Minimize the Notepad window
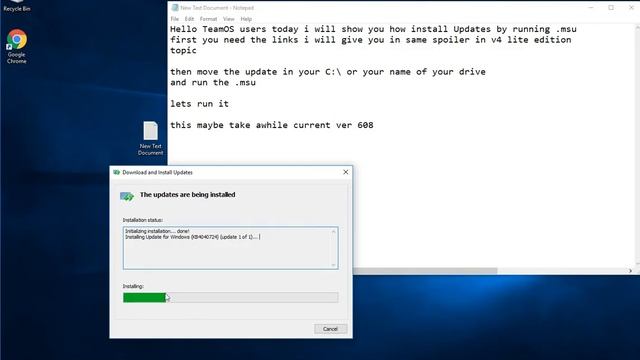640x360 pixels. tap(591, 7)
